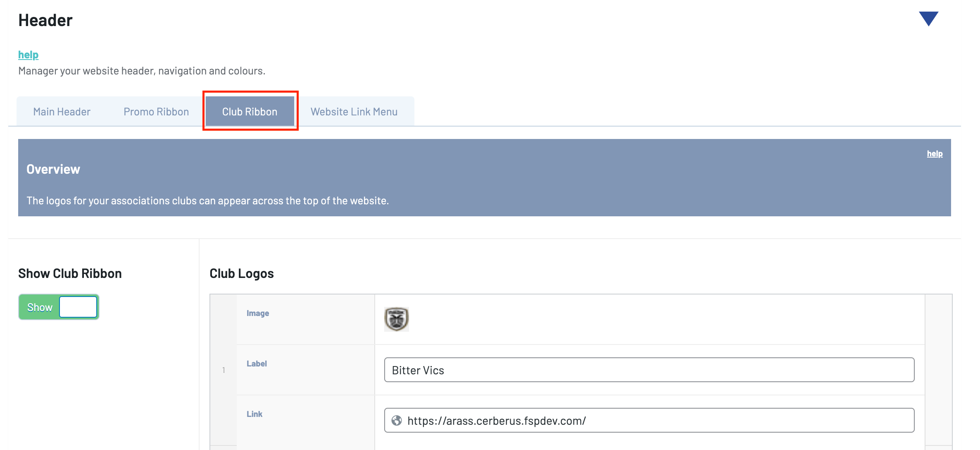Toggle the Show Club Ribbon switch
This screenshot has height=450, width=980.
click(x=58, y=307)
